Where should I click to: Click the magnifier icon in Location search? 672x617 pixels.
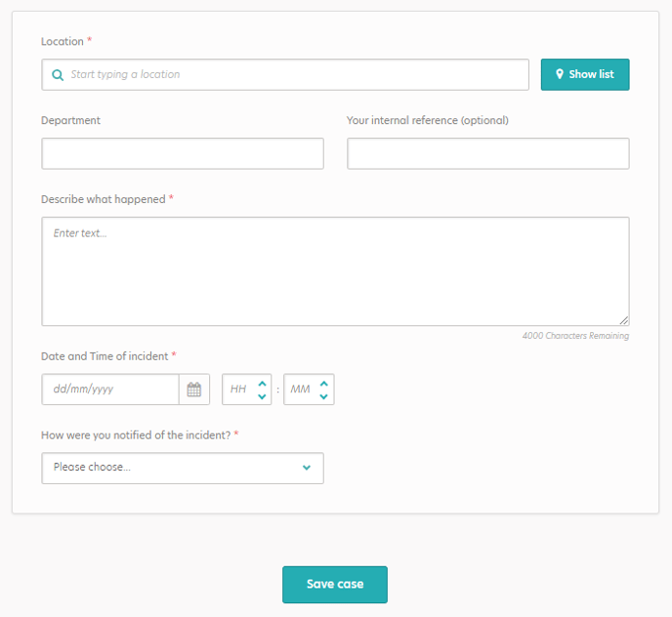point(58,75)
